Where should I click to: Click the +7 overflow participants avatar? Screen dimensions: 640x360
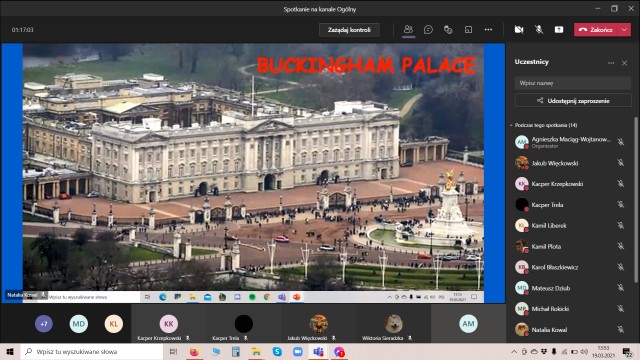44,324
